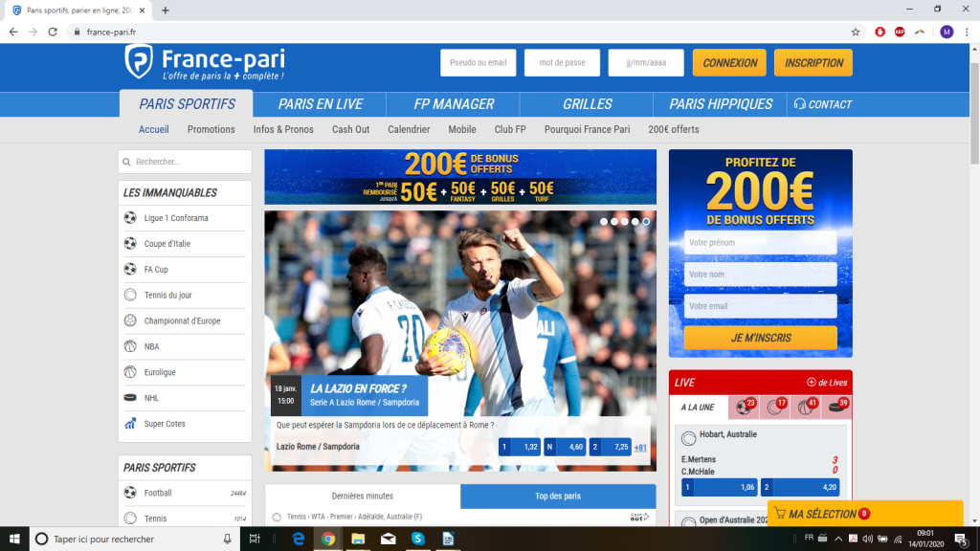Click the France-pari shield logo
Image resolution: width=980 pixels, height=551 pixels.
tap(138, 61)
